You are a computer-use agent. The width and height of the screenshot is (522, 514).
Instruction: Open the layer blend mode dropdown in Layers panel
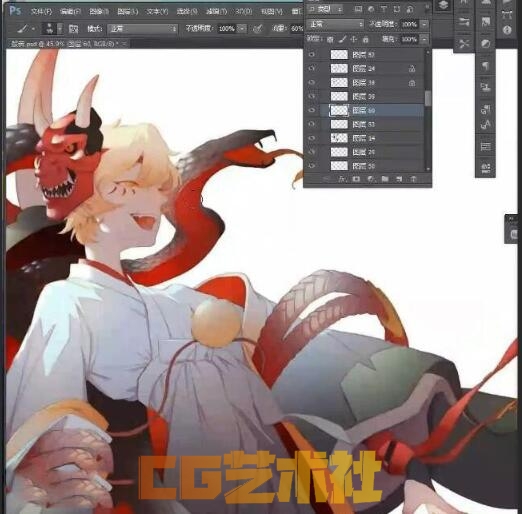(x=335, y=24)
